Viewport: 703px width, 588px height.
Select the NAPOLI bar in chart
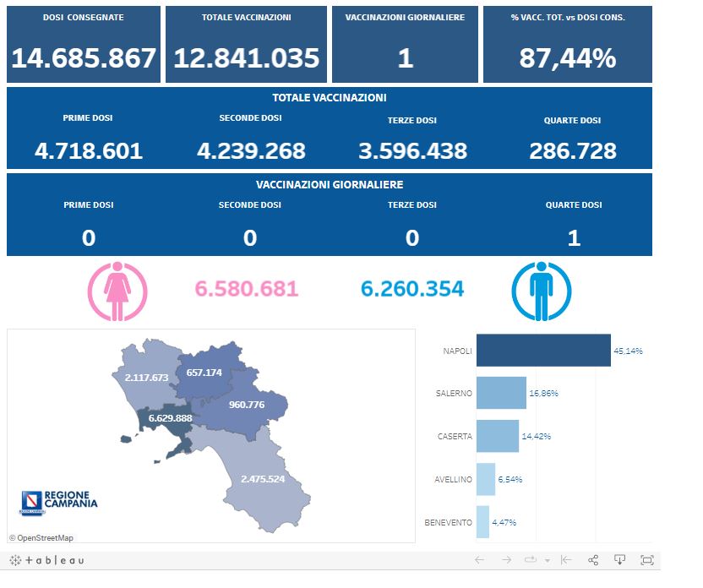click(x=542, y=351)
